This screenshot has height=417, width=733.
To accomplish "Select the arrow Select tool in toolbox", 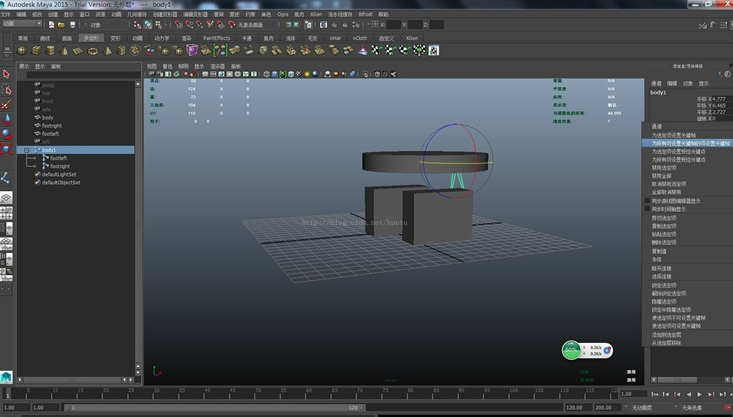I will [x=6, y=74].
